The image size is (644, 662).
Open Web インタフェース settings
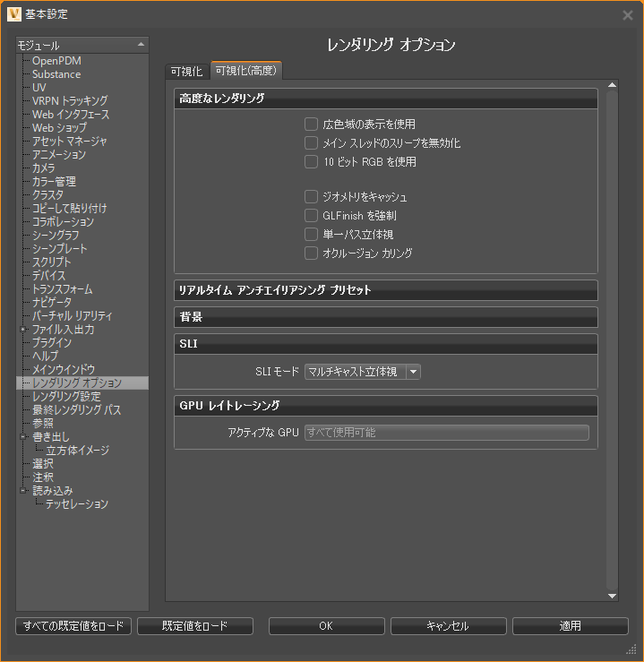pos(71,115)
